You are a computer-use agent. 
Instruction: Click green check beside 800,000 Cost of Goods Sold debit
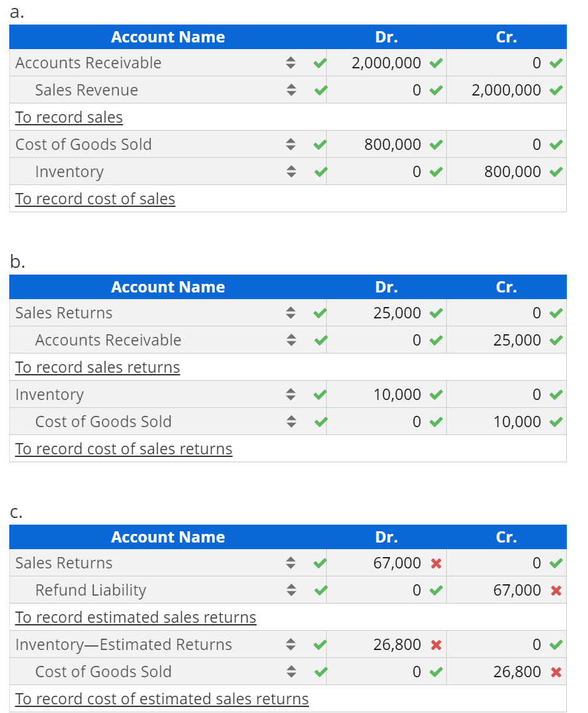click(436, 144)
